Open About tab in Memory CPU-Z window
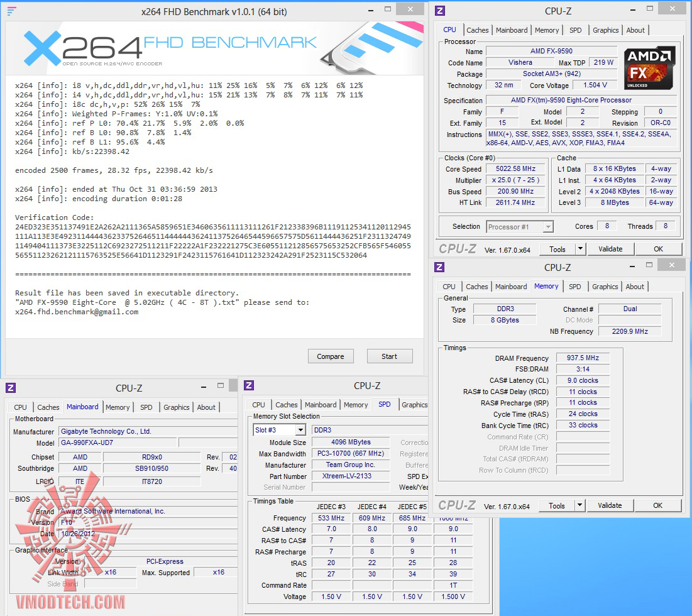Viewport: 692px width, 616px height. (x=635, y=287)
